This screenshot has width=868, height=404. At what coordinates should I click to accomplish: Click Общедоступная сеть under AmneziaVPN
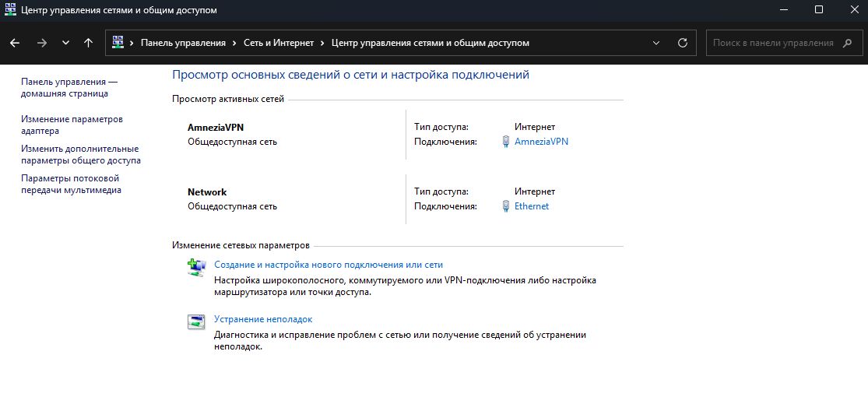click(x=233, y=142)
